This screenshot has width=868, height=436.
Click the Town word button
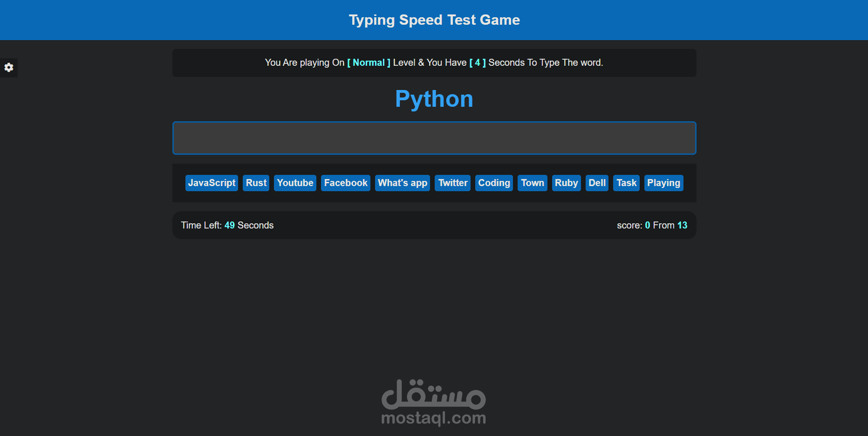pyautogui.click(x=532, y=183)
